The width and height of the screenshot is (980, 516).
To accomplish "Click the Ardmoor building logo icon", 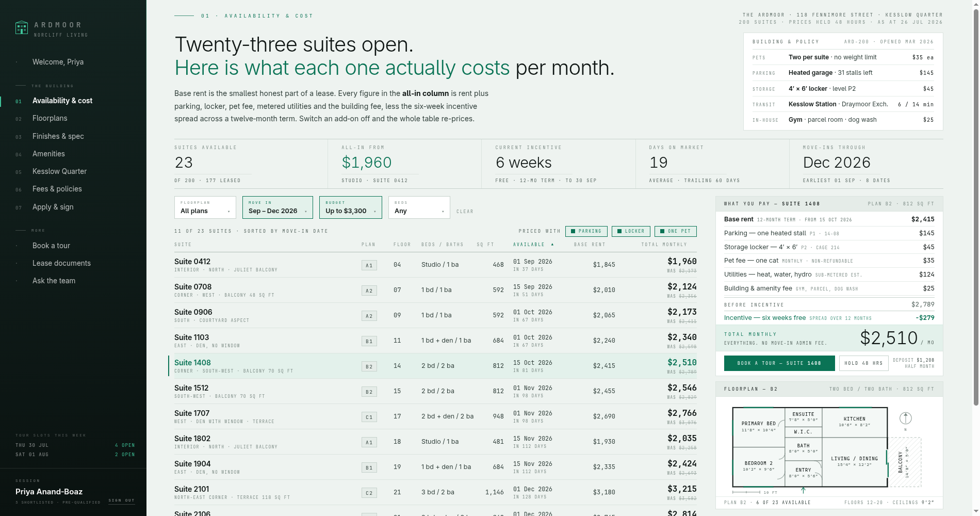I will 22,27.
